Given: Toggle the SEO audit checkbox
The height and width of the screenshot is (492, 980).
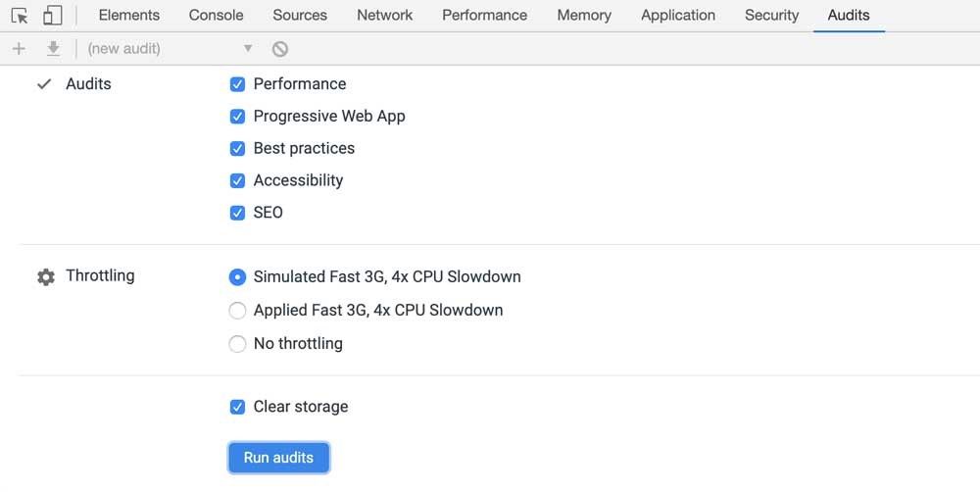Looking at the screenshot, I should pyautogui.click(x=237, y=213).
